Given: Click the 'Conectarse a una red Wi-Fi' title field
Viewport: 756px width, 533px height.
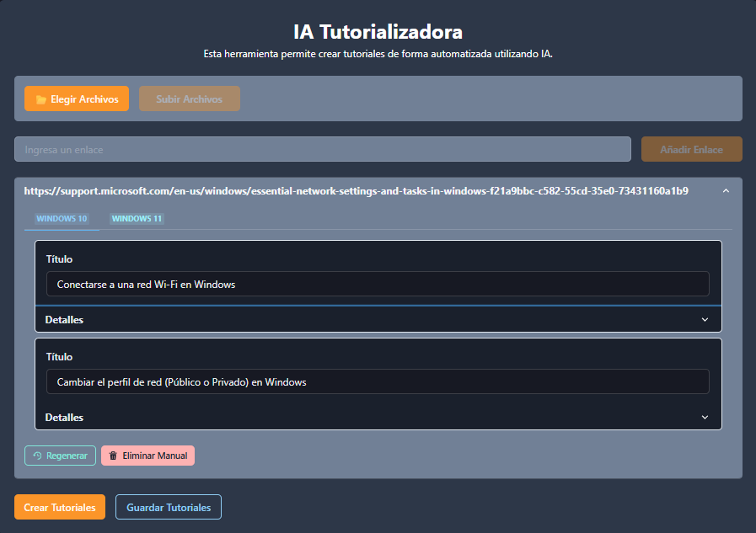Looking at the screenshot, I should click(378, 284).
